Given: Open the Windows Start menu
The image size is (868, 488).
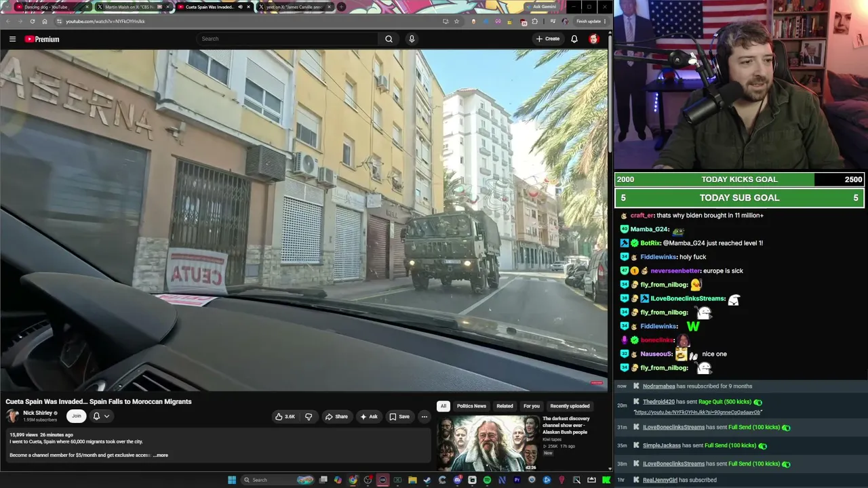Looking at the screenshot, I should point(232,480).
